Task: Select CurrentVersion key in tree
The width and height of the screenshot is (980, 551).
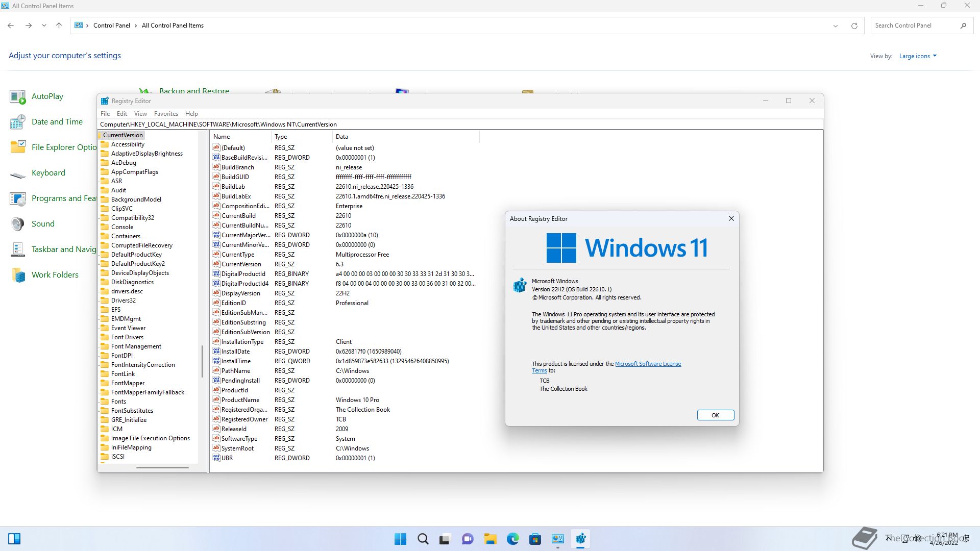Action: (122, 135)
